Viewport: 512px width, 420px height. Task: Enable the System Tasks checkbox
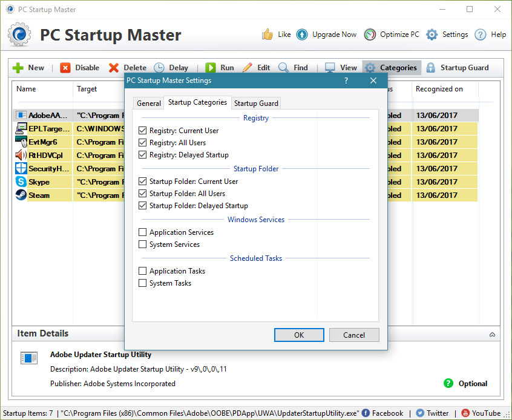point(143,283)
